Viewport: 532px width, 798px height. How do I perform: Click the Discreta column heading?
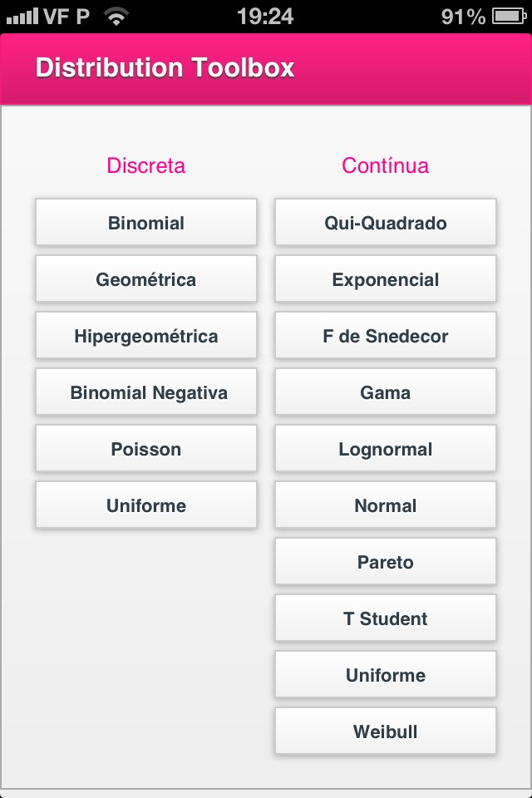tap(145, 165)
